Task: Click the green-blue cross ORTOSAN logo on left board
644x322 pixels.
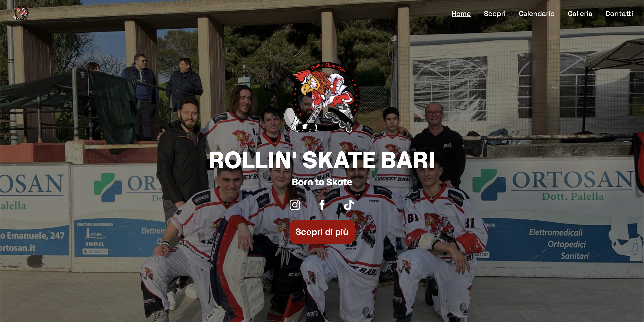Action: click(108, 187)
